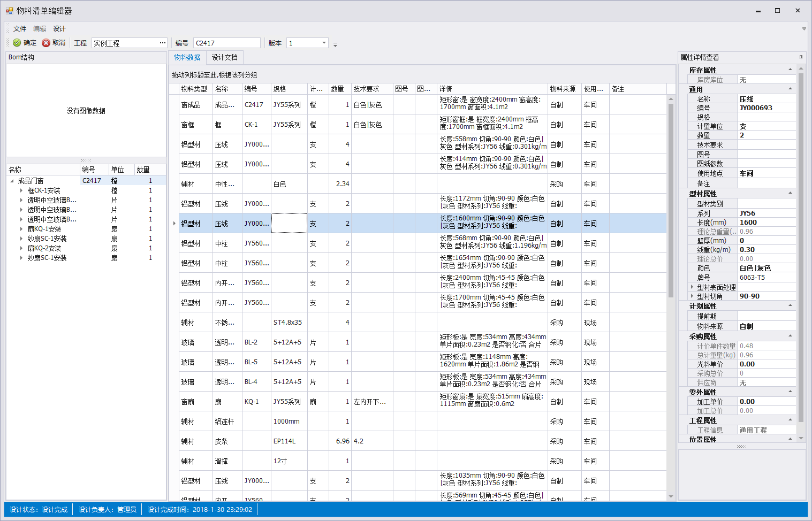
Task: Click the grid vertical scrollbar down arrow
Action: (671, 496)
